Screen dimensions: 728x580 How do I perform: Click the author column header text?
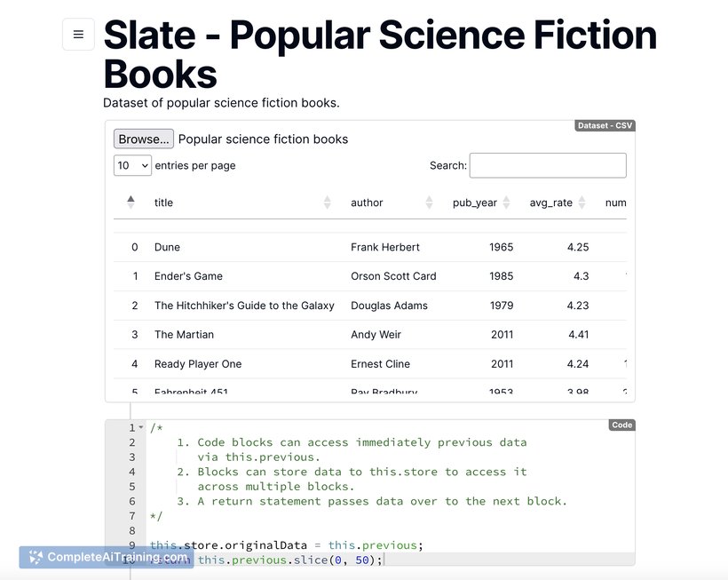[367, 203]
